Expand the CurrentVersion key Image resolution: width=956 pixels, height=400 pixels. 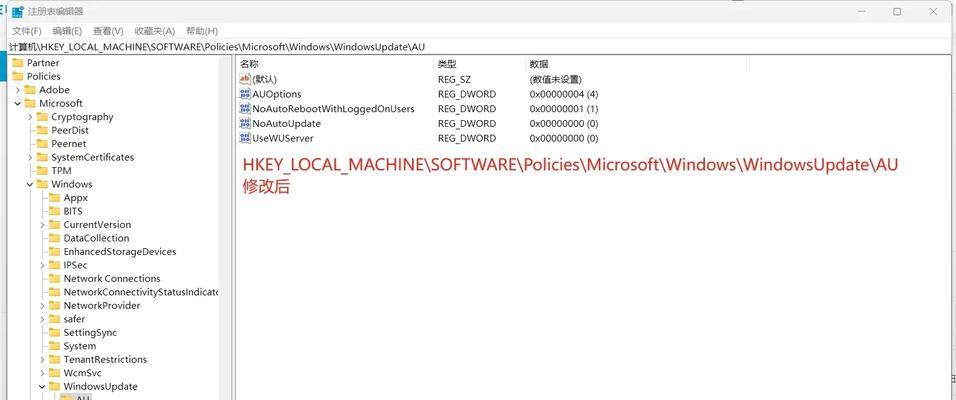[42, 224]
